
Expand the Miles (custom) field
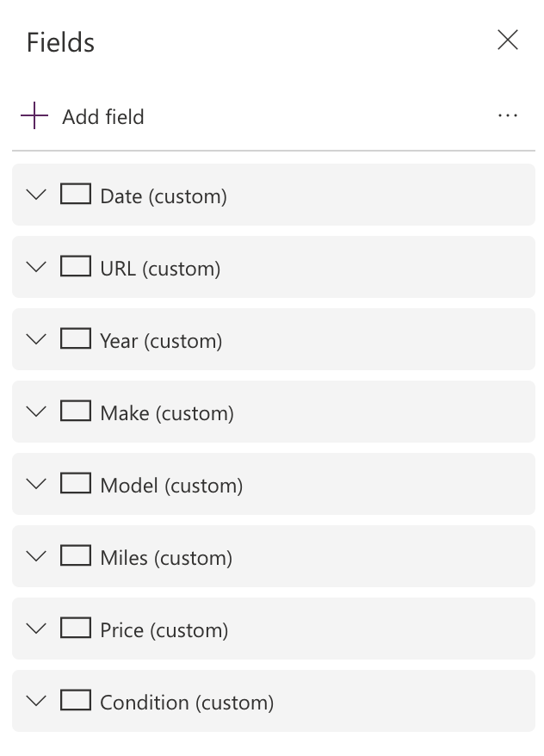pyautogui.click(x=35, y=555)
